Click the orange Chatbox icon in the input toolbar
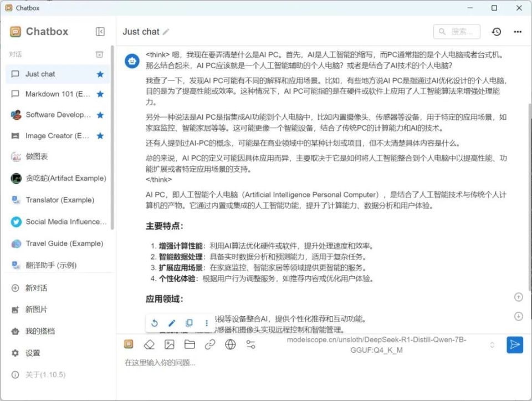The image size is (532, 401). click(x=129, y=344)
